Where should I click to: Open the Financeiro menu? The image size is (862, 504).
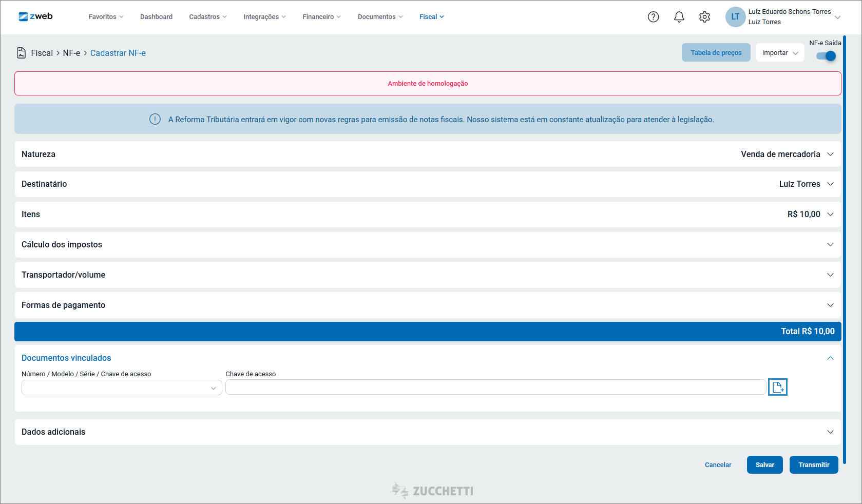pos(321,17)
